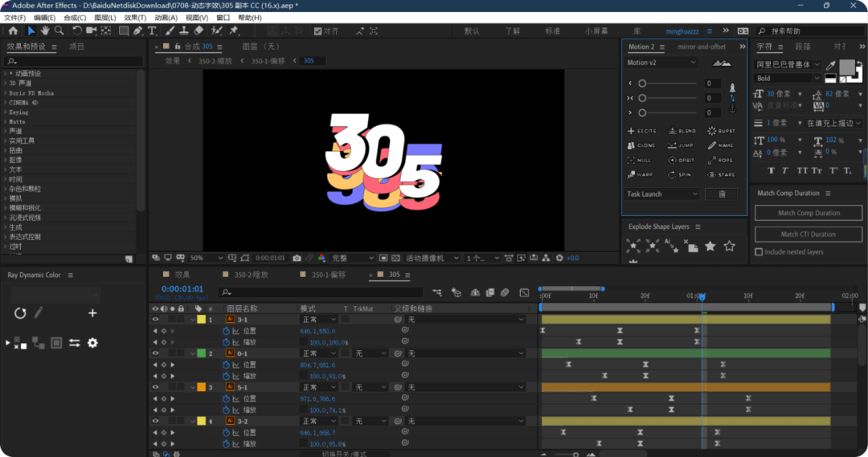
Task: Hide layer 3-1 with eye toggle
Action: point(156,320)
